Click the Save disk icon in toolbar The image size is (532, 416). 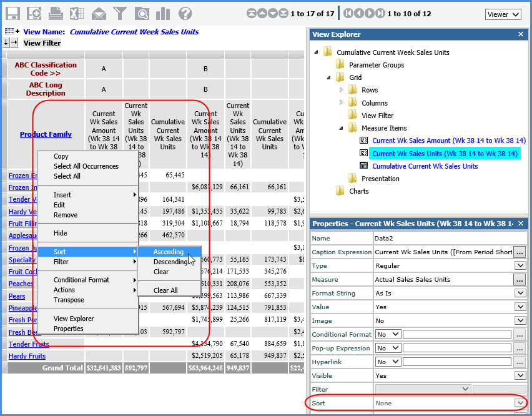tap(12, 13)
